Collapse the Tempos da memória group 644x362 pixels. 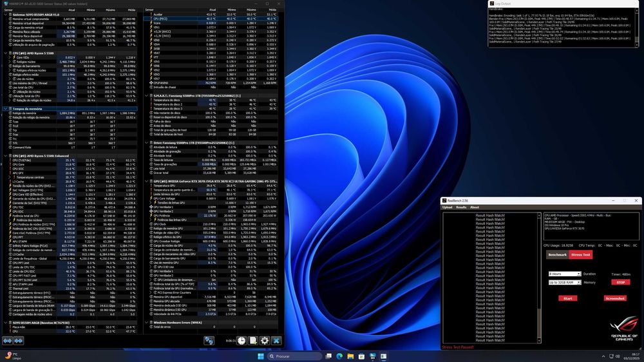tap(6, 109)
